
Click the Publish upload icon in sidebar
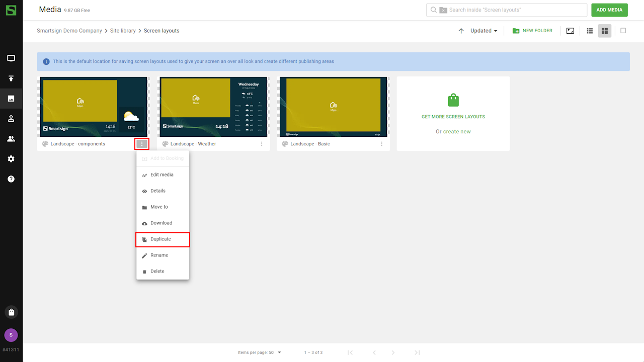(11, 78)
